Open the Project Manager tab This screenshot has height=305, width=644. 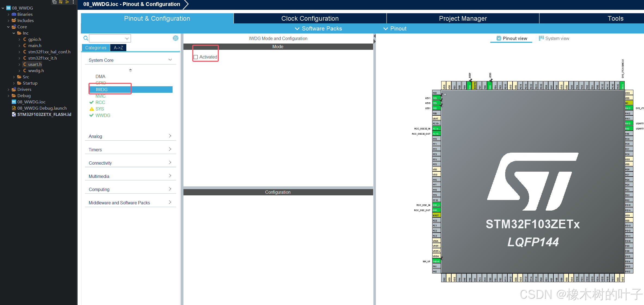point(463,19)
